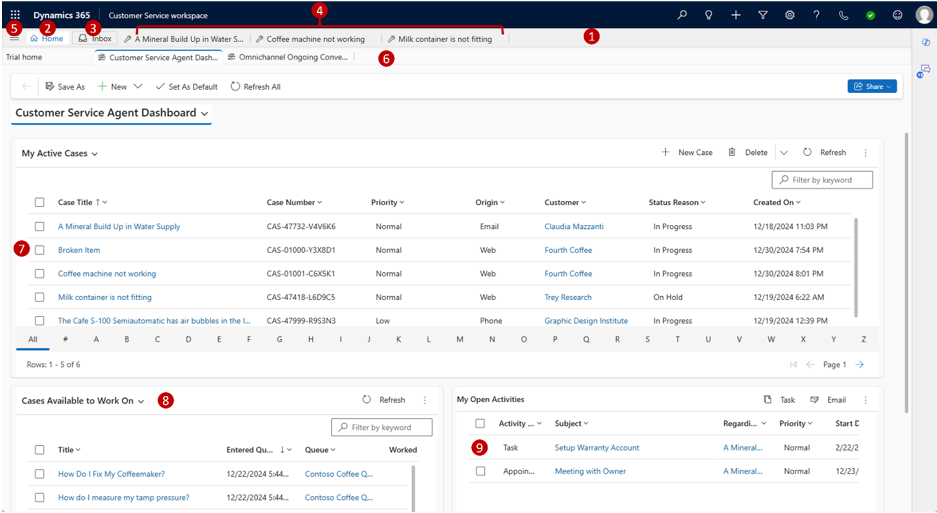Switch to the Inbox tab
Screen dimensions: 937x513
point(95,38)
